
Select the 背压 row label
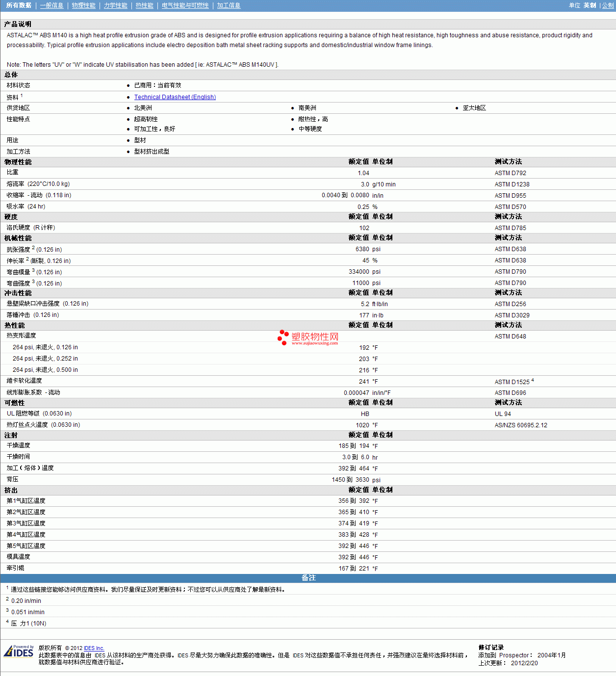pyautogui.click(x=13, y=479)
